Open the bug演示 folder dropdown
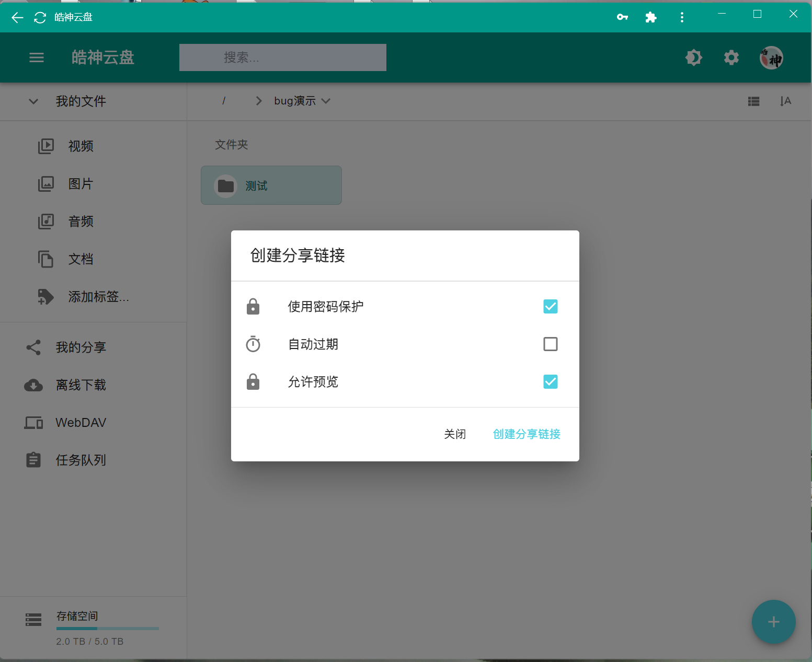Screen dimensions: 812x662 tap(302, 101)
